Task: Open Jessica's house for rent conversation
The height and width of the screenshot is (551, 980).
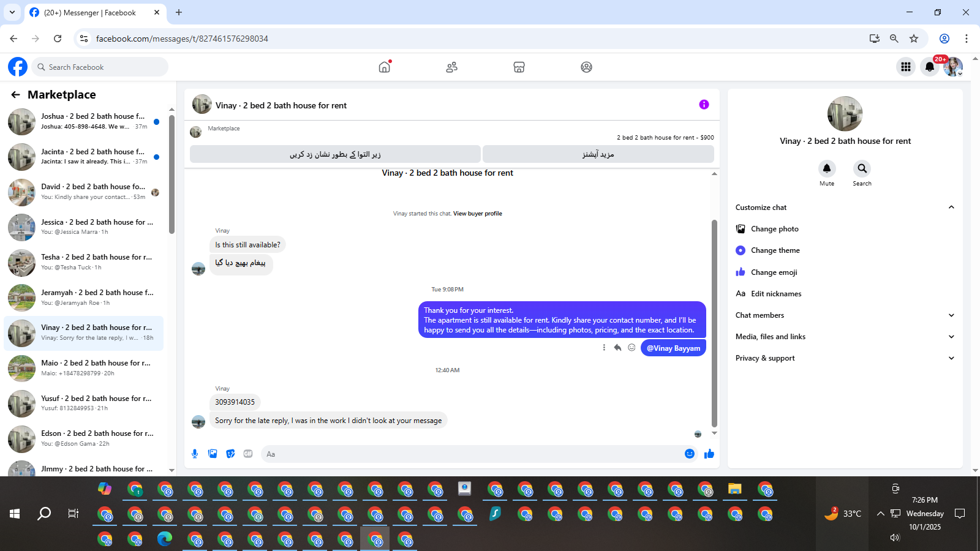Action: (84, 227)
